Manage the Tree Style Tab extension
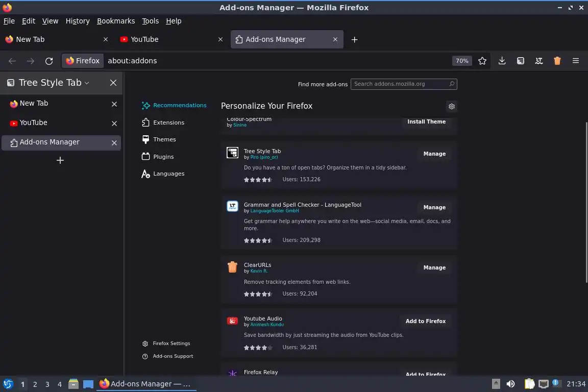The width and height of the screenshot is (588, 392). pyautogui.click(x=434, y=154)
